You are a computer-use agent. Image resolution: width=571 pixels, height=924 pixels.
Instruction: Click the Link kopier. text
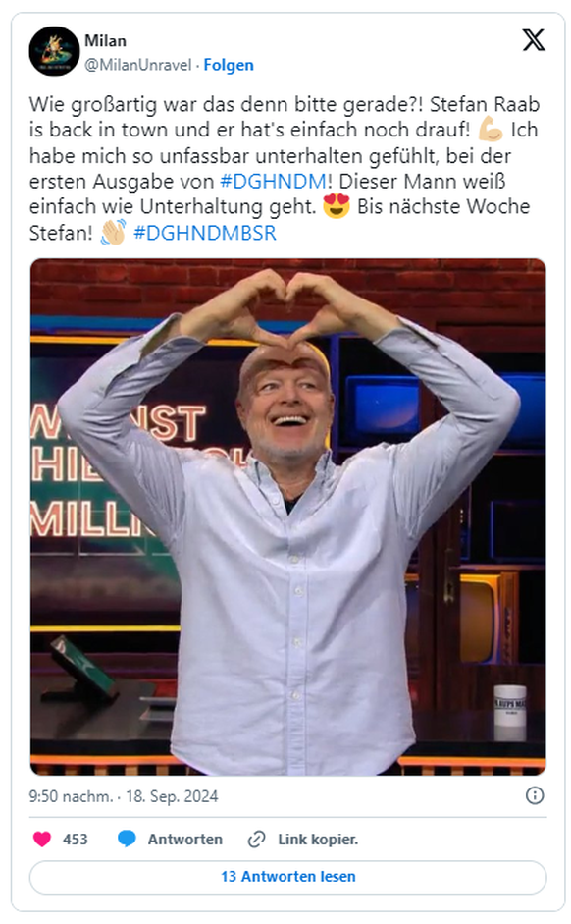[318, 840]
